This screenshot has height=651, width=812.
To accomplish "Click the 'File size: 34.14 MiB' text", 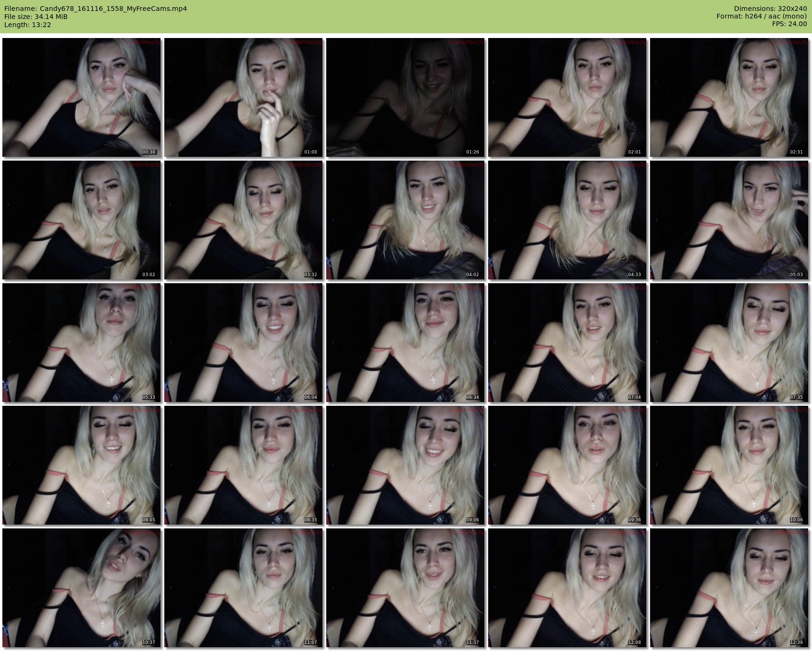I will click(x=36, y=17).
